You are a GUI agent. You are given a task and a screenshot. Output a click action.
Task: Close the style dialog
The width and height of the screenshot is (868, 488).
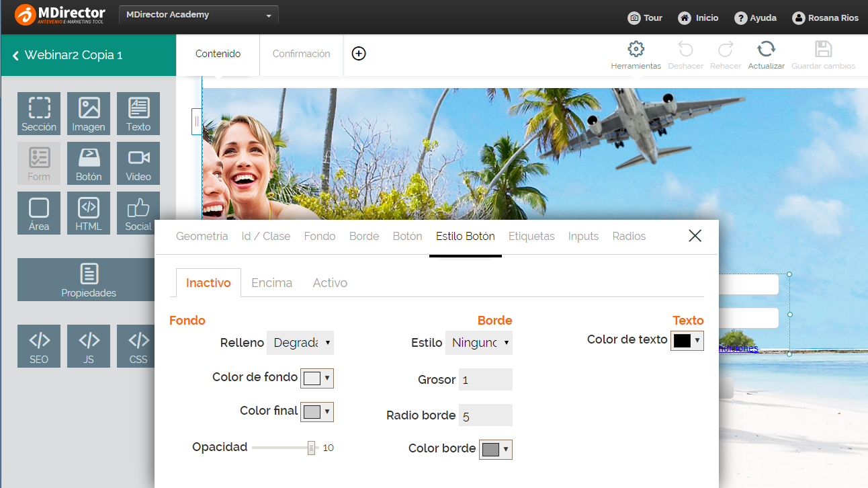pos(695,235)
